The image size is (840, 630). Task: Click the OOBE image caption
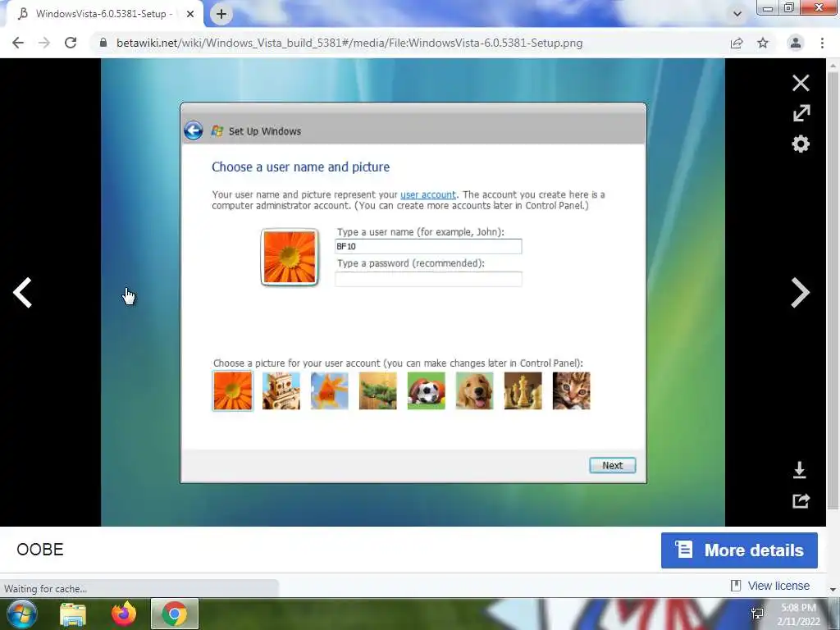click(40, 549)
